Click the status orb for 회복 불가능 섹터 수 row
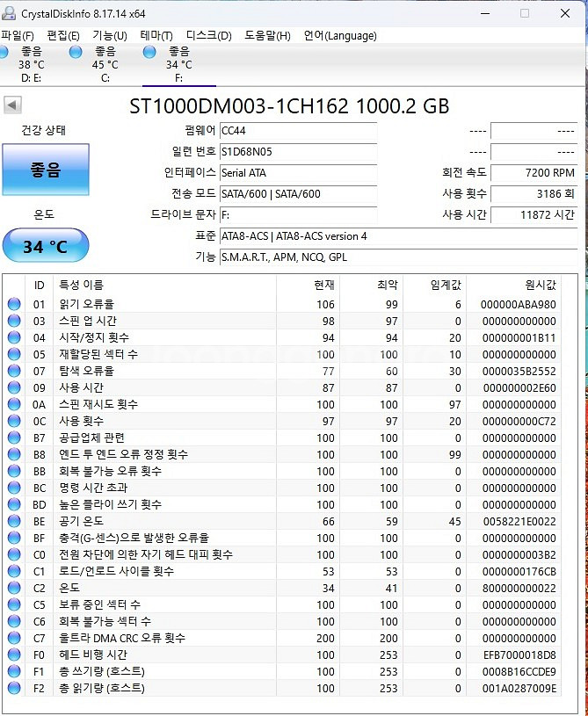The image size is (588, 716). point(14,621)
